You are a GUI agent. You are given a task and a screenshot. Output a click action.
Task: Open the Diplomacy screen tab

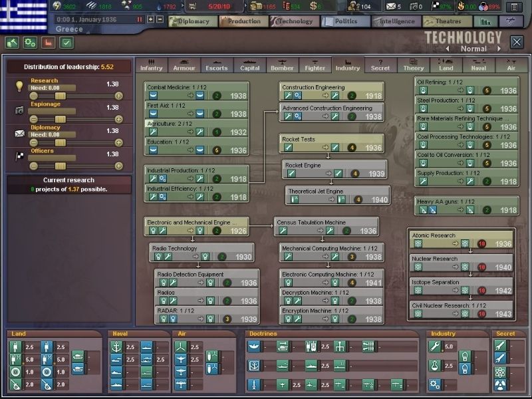pyautogui.click(x=193, y=21)
